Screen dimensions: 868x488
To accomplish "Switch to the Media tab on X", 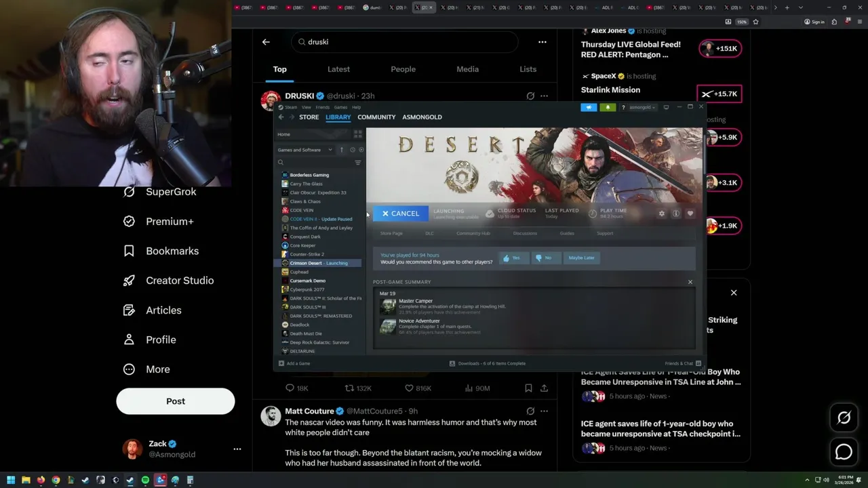I will tap(467, 69).
